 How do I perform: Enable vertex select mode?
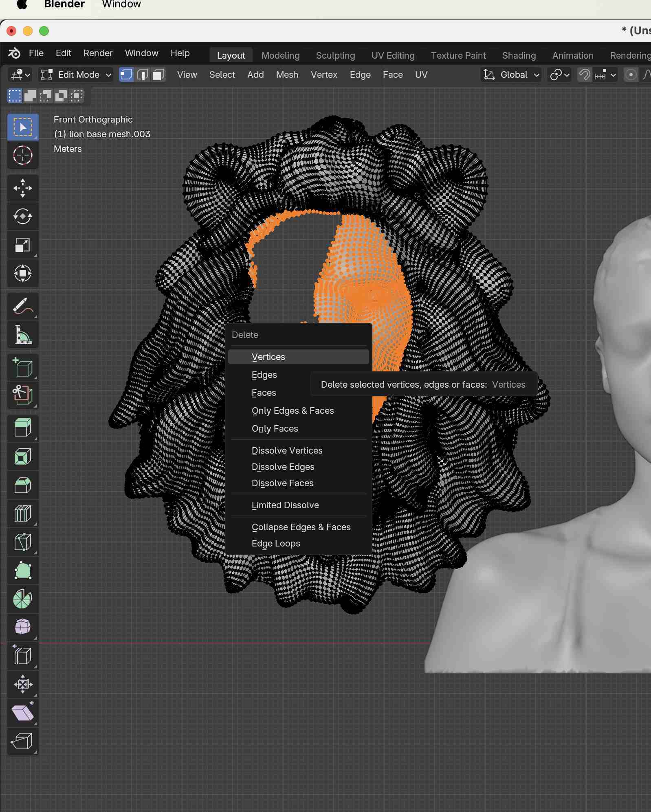[x=126, y=75]
